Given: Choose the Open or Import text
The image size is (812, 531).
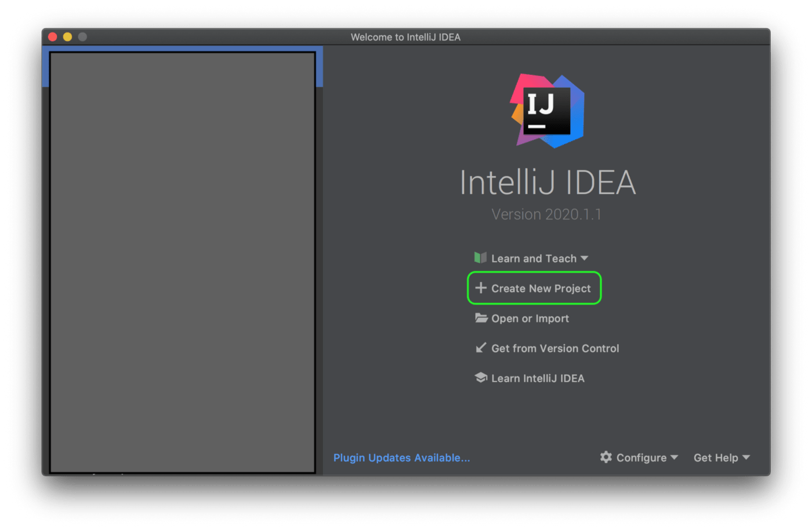Looking at the screenshot, I should click(x=530, y=319).
